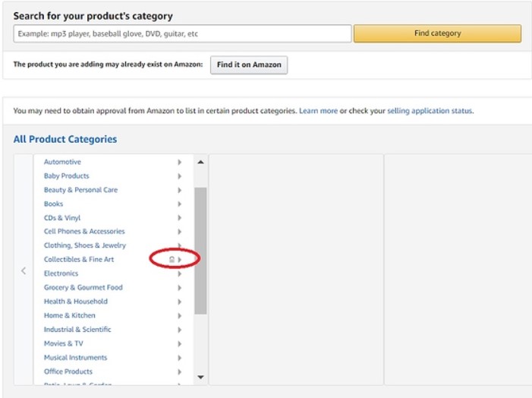Expand the Electronics row arrow
This screenshot has height=398, width=532.
[x=179, y=273]
